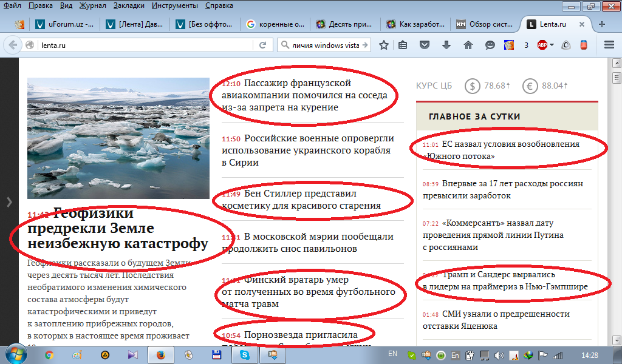The width and height of the screenshot is (622, 364).
Task: Open the Журнал menu
Action: pos(92,5)
